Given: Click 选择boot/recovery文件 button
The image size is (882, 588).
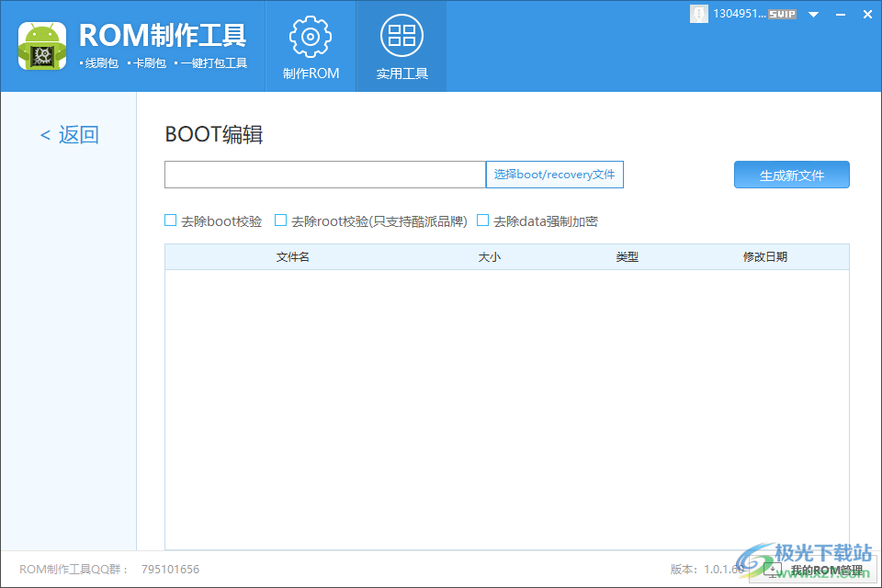Looking at the screenshot, I should pyautogui.click(x=554, y=175).
